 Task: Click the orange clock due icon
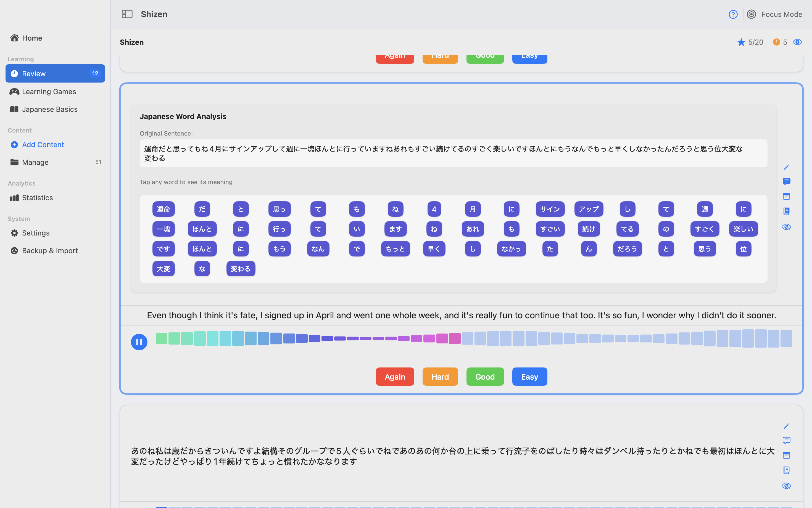point(776,42)
